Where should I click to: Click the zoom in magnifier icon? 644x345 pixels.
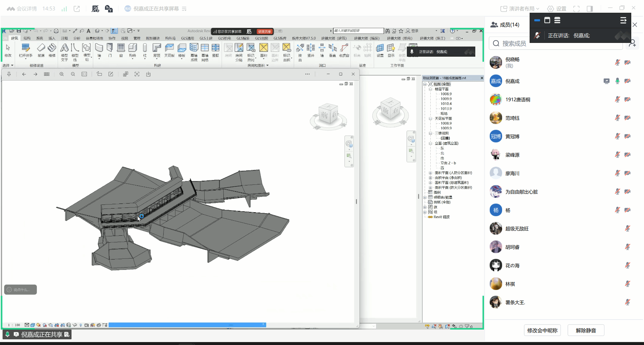tap(62, 74)
